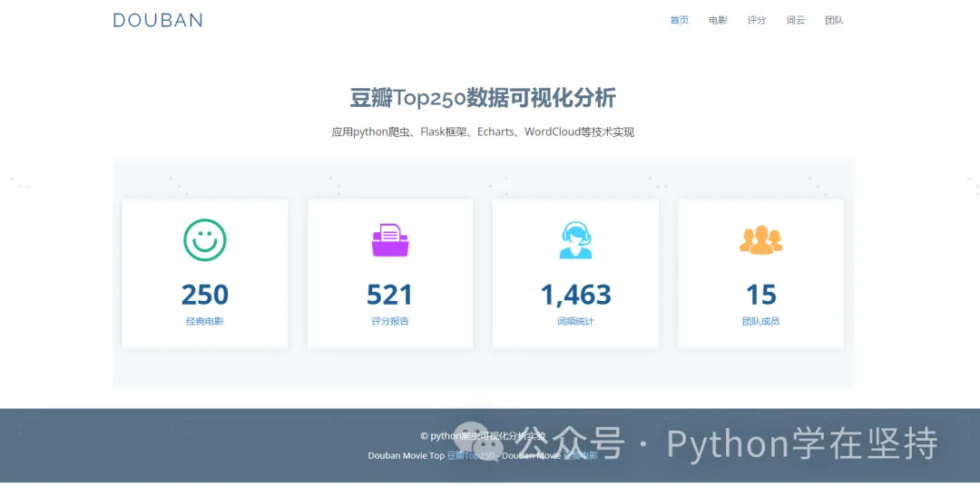Click the green smiley face icon
980x496 pixels.
(205, 240)
